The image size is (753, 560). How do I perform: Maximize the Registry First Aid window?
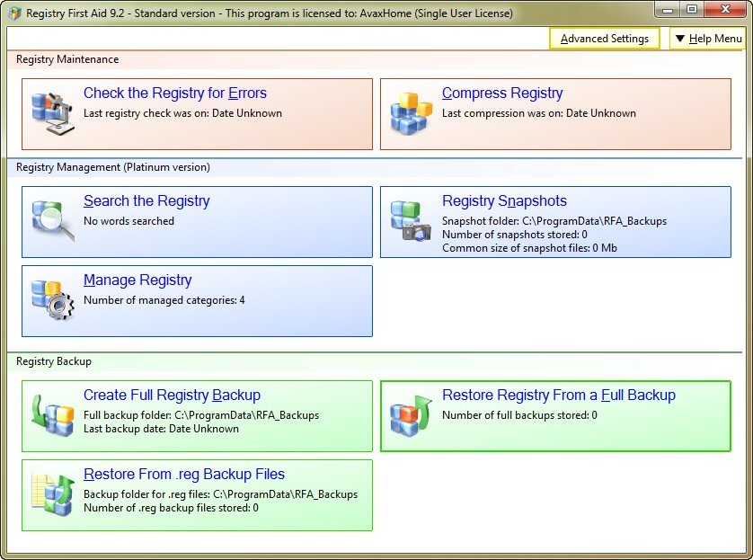[692, 10]
